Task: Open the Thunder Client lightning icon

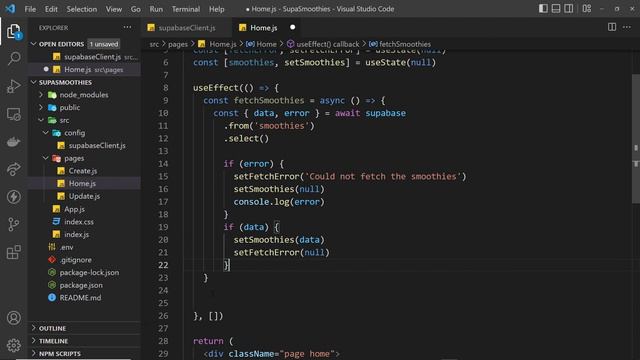Action: [x=13, y=197]
